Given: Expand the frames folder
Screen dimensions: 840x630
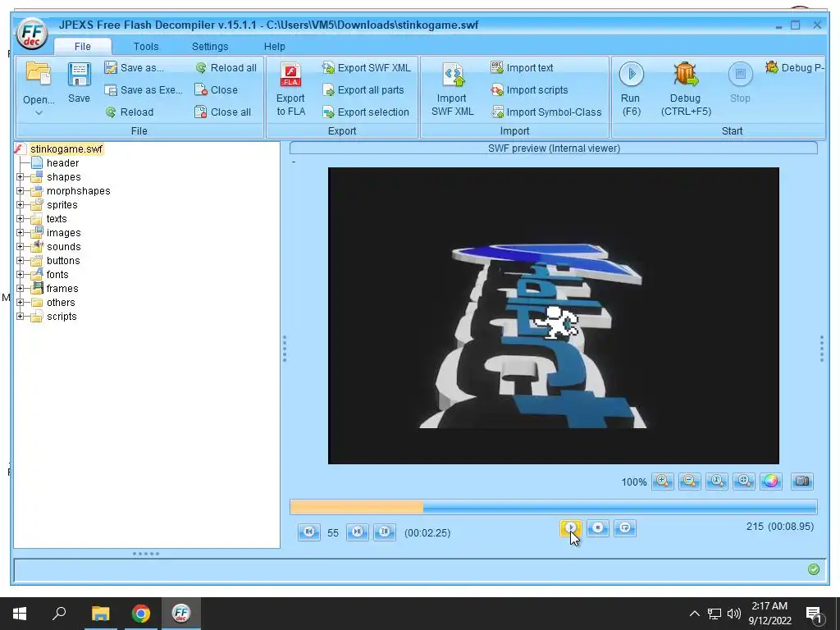Looking at the screenshot, I should [x=21, y=288].
